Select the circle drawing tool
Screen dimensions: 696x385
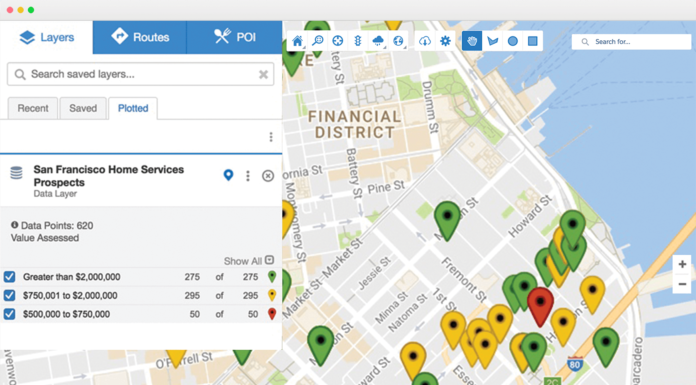click(513, 41)
